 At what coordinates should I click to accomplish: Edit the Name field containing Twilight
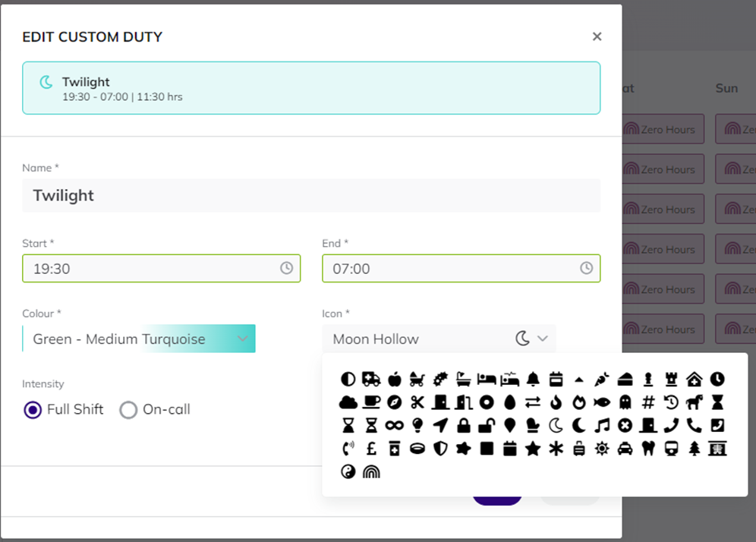click(x=311, y=195)
